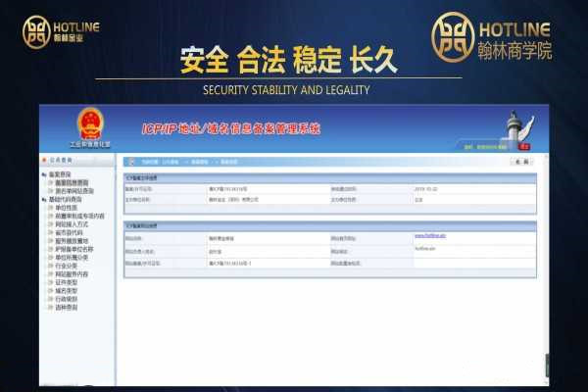Click the 公共查询 sidebar panel header

coord(77,160)
